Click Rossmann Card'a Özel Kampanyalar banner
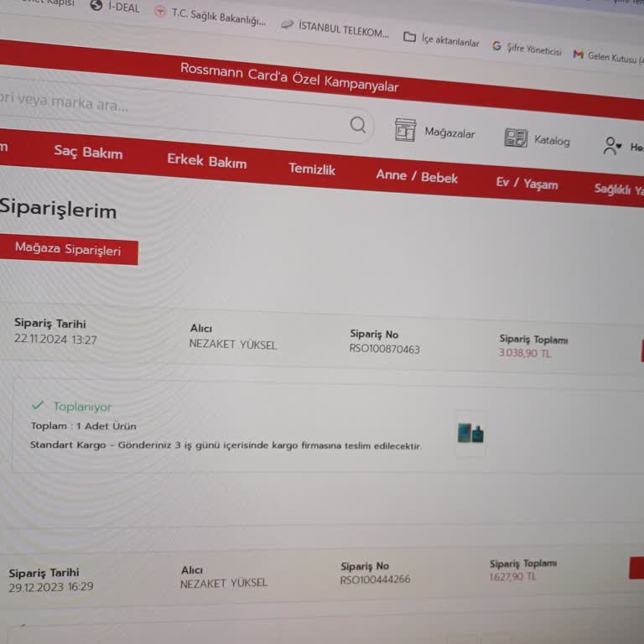644x644 pixels. (x=289, y=77)
